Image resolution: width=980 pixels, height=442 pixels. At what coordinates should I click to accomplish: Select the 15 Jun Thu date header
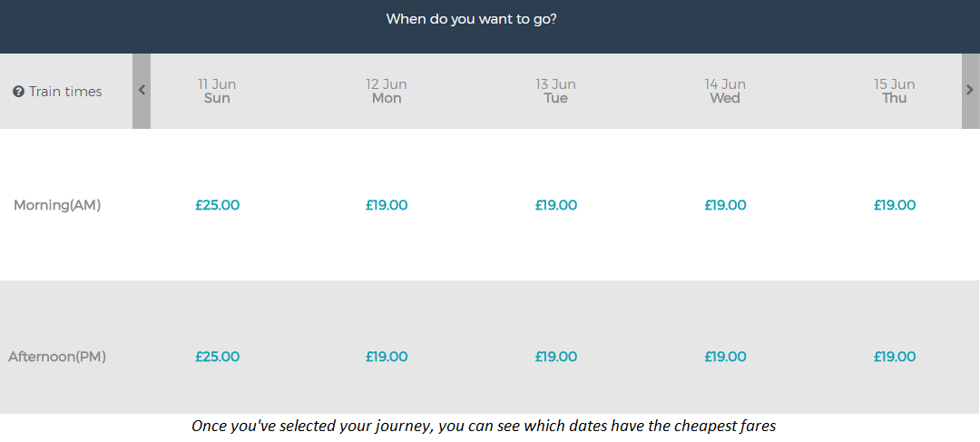point(895,92)
